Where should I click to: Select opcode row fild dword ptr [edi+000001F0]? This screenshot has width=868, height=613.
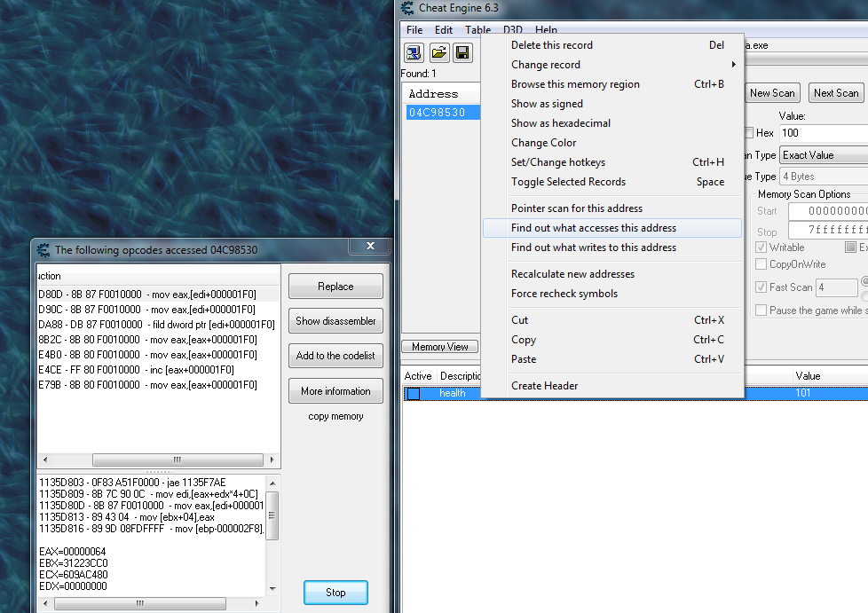pos(158,325)
